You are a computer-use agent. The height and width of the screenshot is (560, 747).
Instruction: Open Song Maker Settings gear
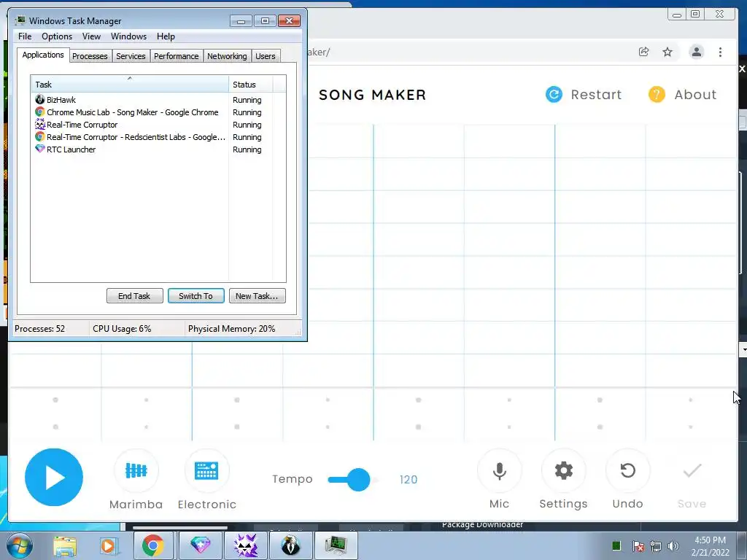point(564,471)
